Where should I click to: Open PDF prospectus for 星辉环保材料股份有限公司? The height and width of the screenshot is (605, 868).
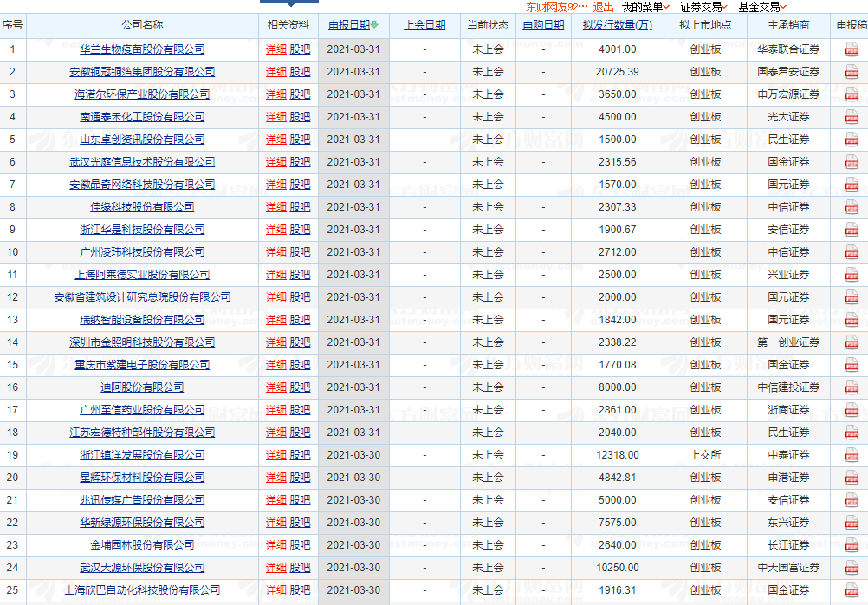[852, 478]
